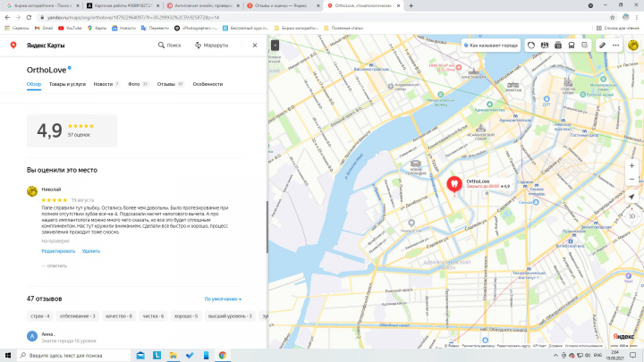Open the Карты bookmark

click(x=97, y=28)
